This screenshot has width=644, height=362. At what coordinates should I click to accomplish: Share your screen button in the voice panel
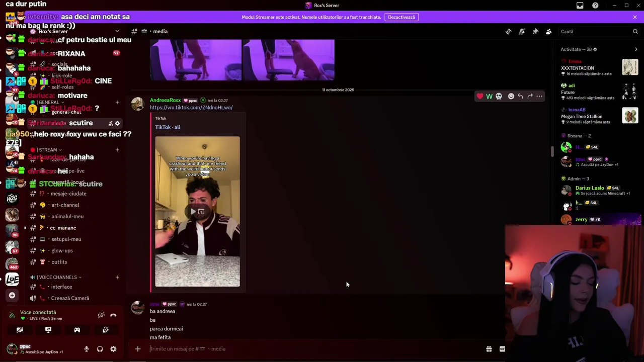coord(48,330)
